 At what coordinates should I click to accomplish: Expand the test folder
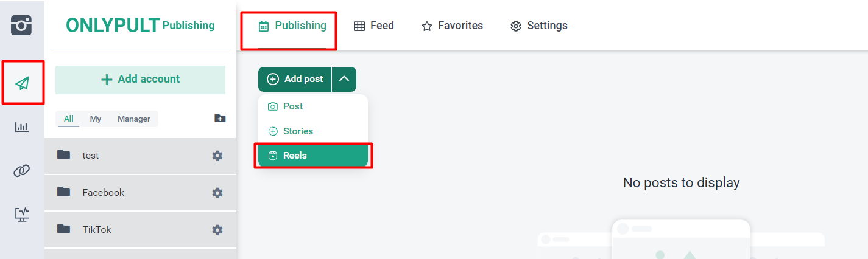pos(90,156)
